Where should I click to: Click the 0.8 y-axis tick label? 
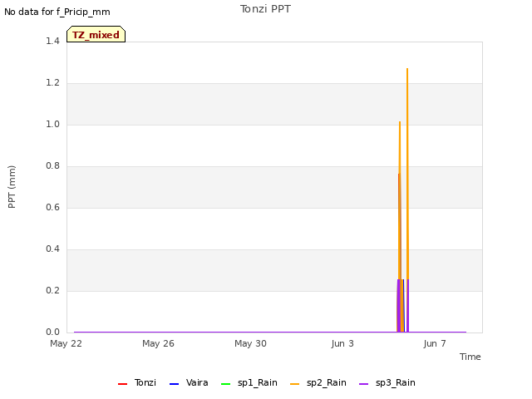pyautogui.click(x=52, y=166)
